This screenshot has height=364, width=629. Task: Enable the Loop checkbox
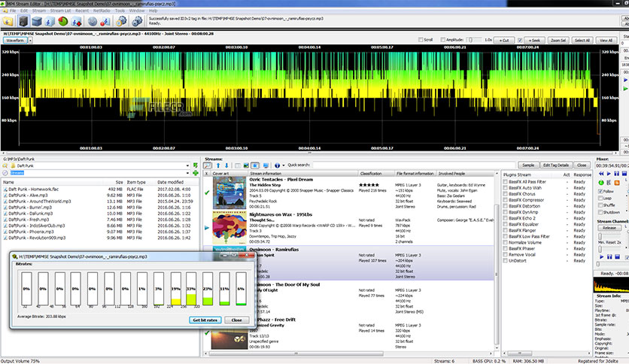point(600,198)
